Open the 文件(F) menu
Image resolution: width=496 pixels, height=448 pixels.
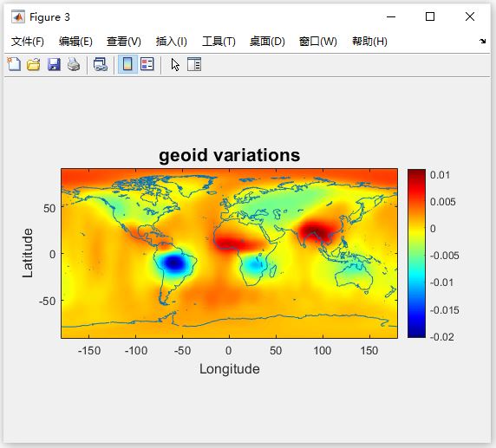point(28,42)
